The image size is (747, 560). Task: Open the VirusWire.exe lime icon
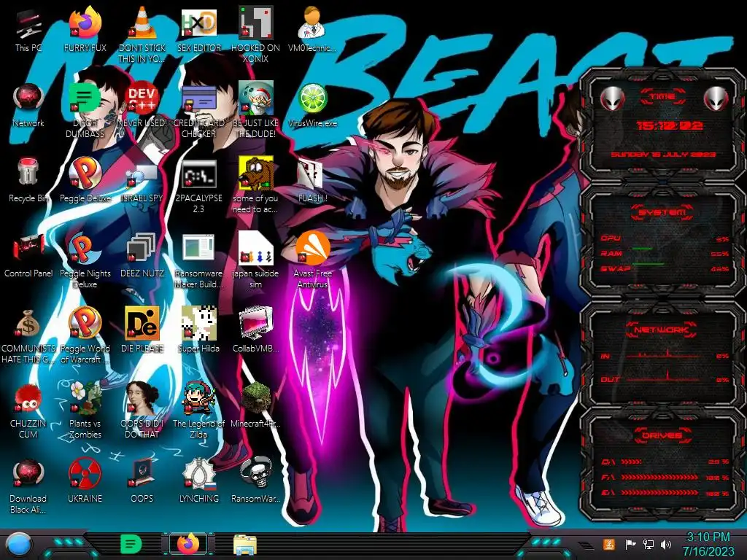312,98
